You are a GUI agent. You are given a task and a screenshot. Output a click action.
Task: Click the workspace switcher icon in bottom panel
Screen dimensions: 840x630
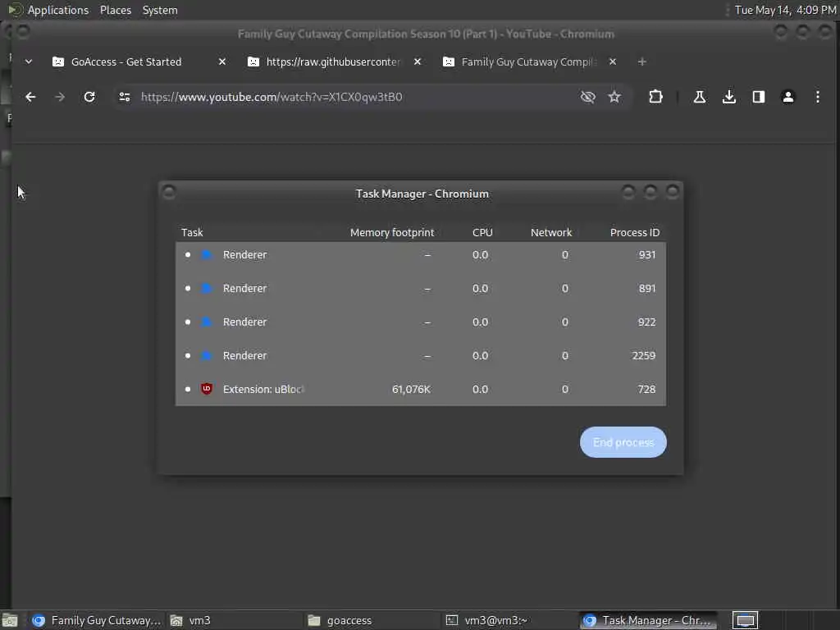click(x=745, y=620)
